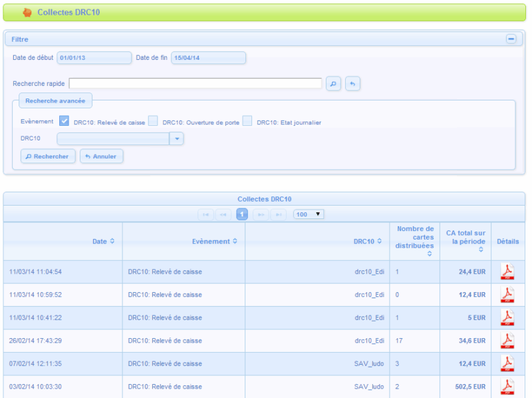The width and height of the screenshot is (532, 398).
Task: Collapse the Filtre panel
Action: 511,39
